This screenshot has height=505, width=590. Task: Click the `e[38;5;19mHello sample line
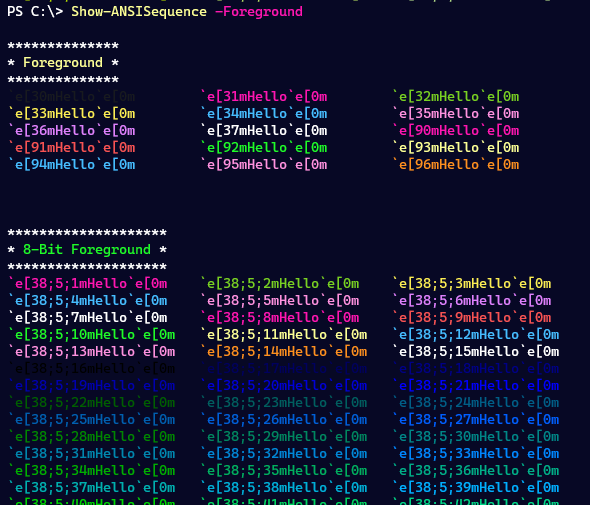coord(91,386)
